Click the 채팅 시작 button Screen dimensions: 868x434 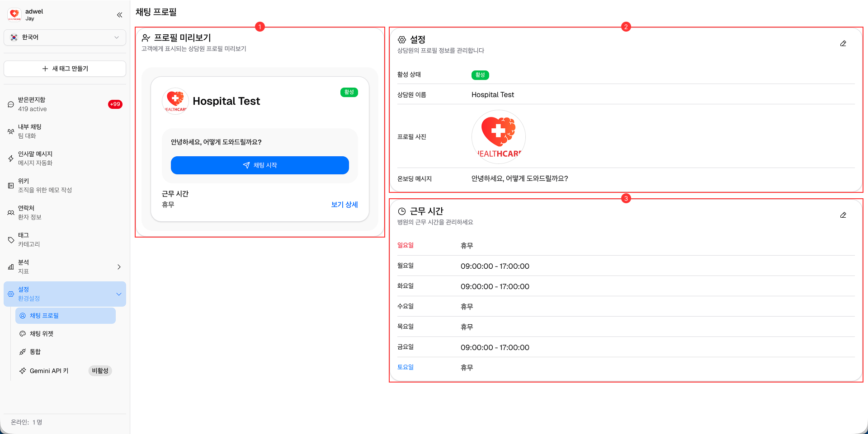[x=259, y=165]
